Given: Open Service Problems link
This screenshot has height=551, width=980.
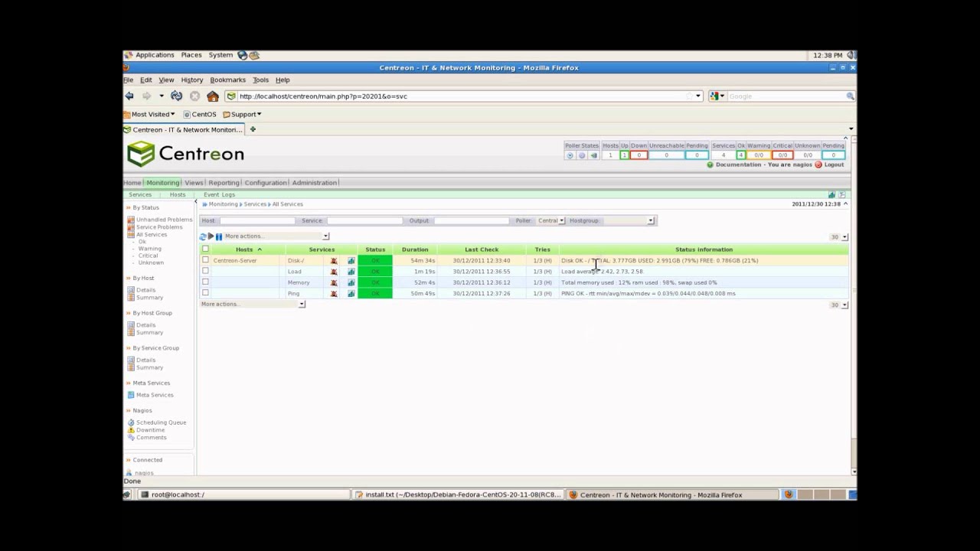Looking at the screenshot, I should coord(159,227).
